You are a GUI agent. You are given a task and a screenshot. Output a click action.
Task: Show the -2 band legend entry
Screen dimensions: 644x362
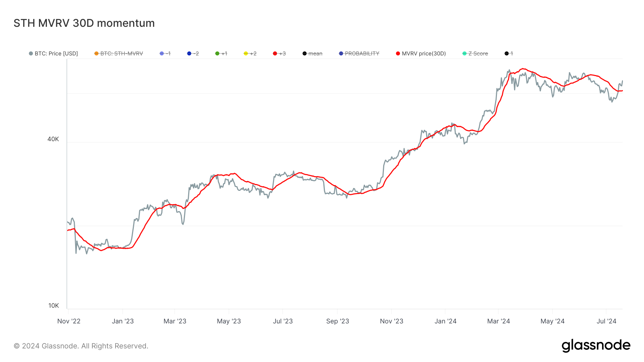point(193,54)
